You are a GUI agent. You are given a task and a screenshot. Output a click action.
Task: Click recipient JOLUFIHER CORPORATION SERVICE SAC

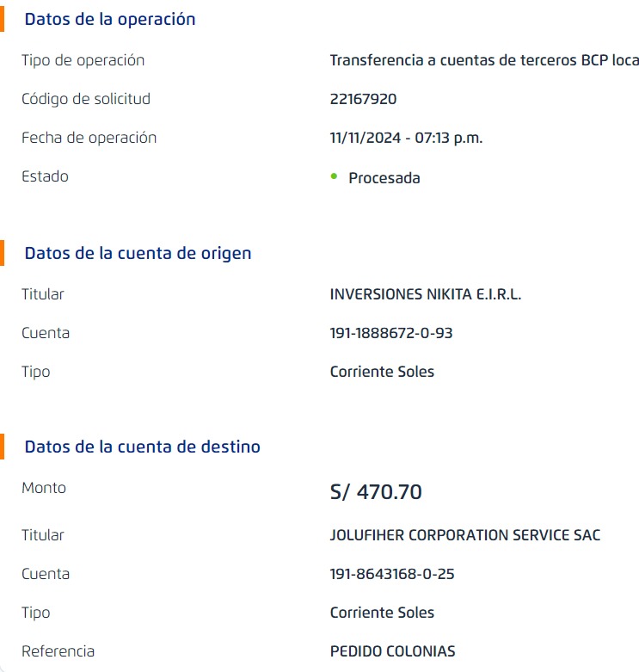[x=465, y=535]
